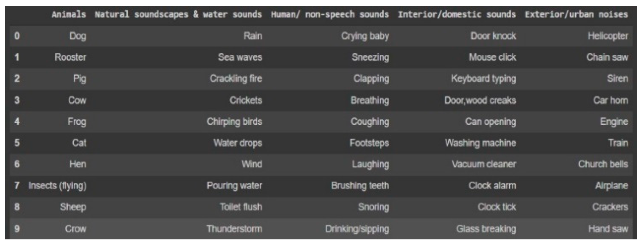The width and height of the screenshot is (644, 246).
Task: Click the Helicopter cell
Action: click(607, 36)
